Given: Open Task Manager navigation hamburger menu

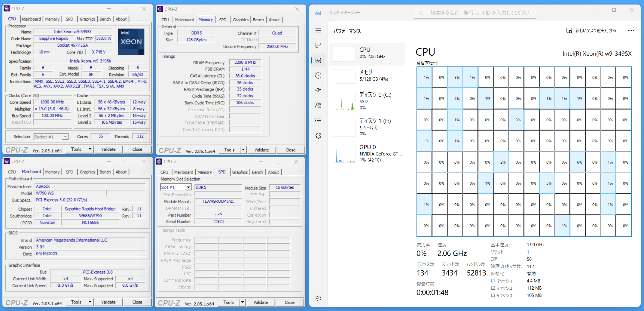Looking at the screenshot, I should 318,30.
